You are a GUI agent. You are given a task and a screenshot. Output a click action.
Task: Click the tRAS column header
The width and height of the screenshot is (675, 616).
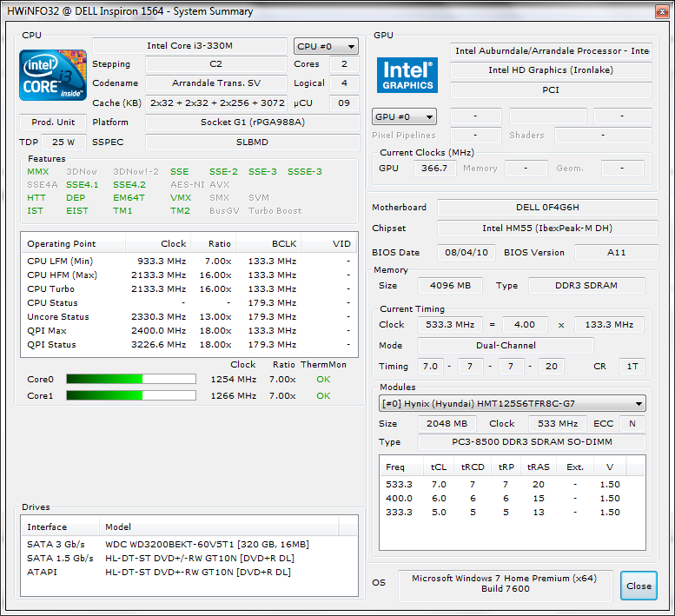coord(539,467)
